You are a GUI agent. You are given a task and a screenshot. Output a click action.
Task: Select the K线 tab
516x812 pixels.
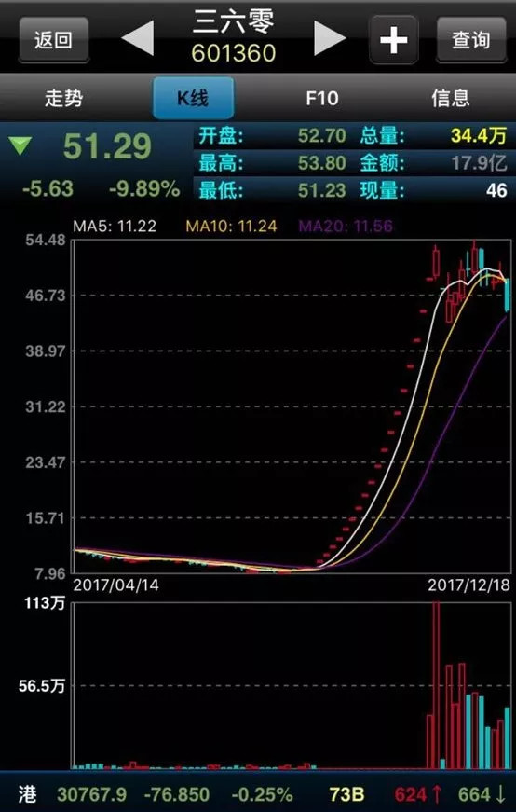193,98
